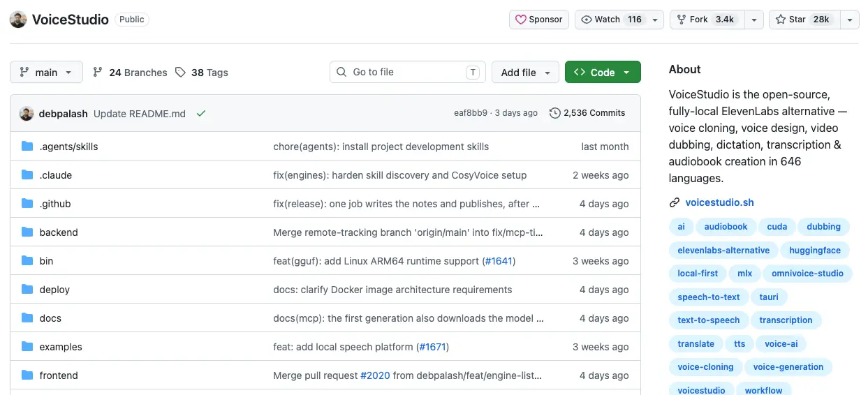Click the folder icon for frontend

point(27,375)
